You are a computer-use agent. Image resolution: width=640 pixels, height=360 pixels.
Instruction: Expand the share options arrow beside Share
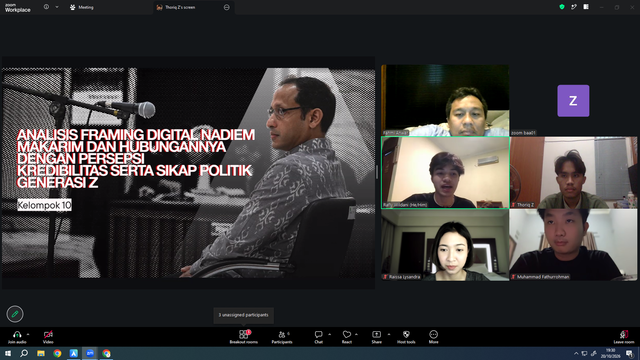[389, 334]
